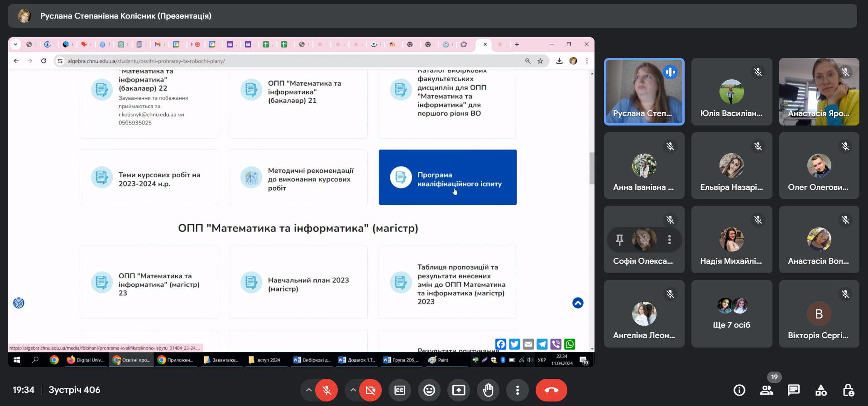Show the participants list with 19 badge
This screenshot has height=406, width=868.
(767, 390)
